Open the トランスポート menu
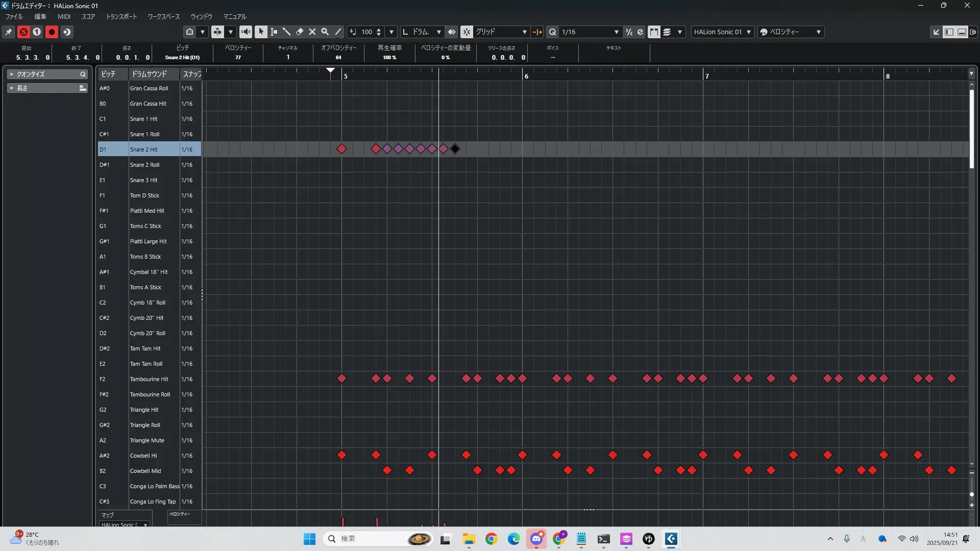This screenshot has height=551, width=980. (121, 16)
